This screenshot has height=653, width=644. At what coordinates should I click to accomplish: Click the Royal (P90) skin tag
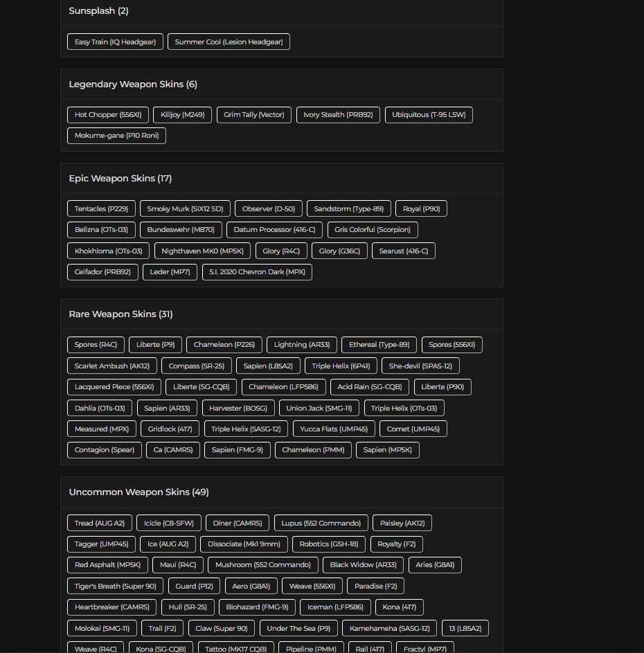421,208
